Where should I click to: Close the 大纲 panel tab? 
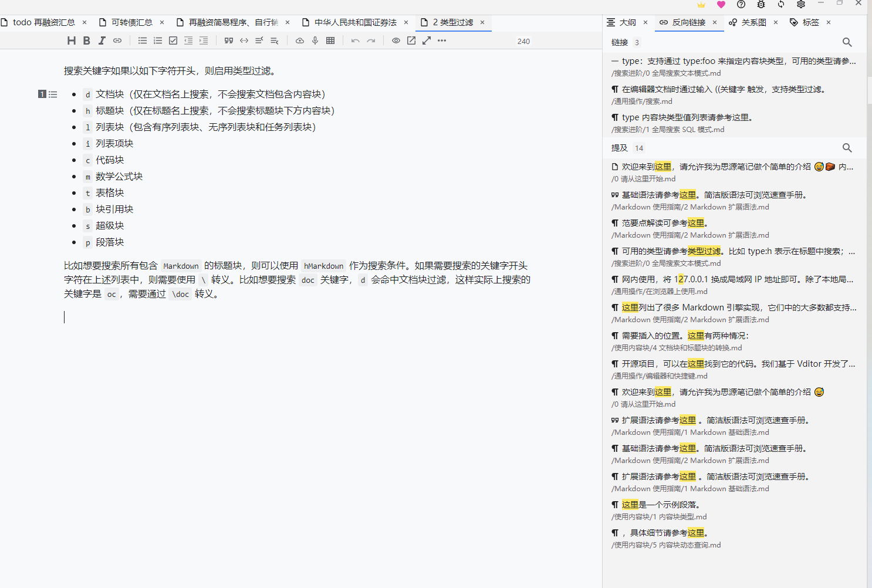pos(645,22)
